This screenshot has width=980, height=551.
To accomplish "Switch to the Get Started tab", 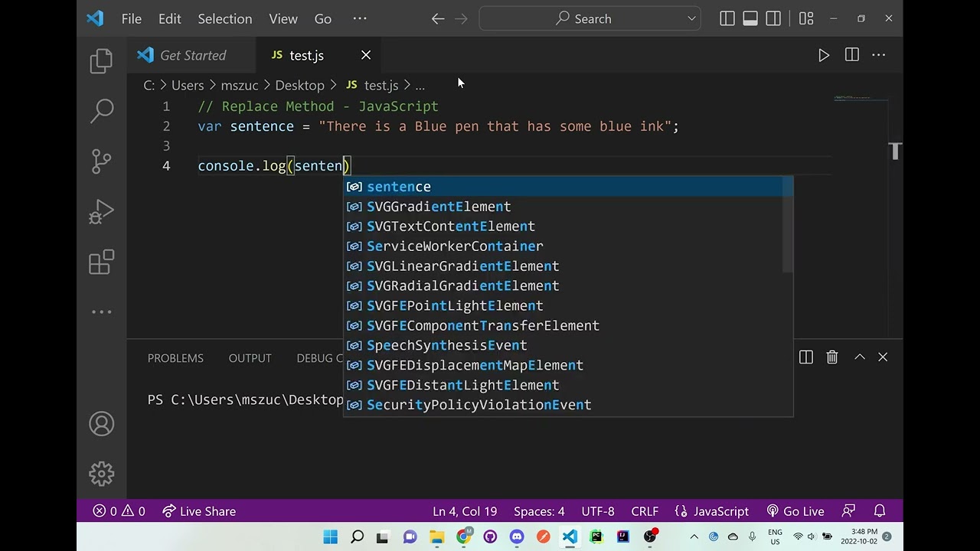I will coord(193,55).
